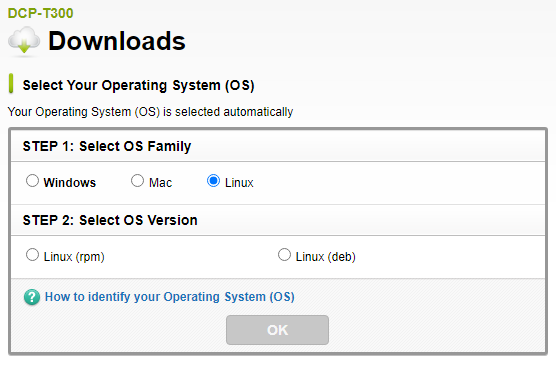The height and width of the screenshot is (365, 556).
Task: Open How to identify your Operating System link
Action: 169,297
